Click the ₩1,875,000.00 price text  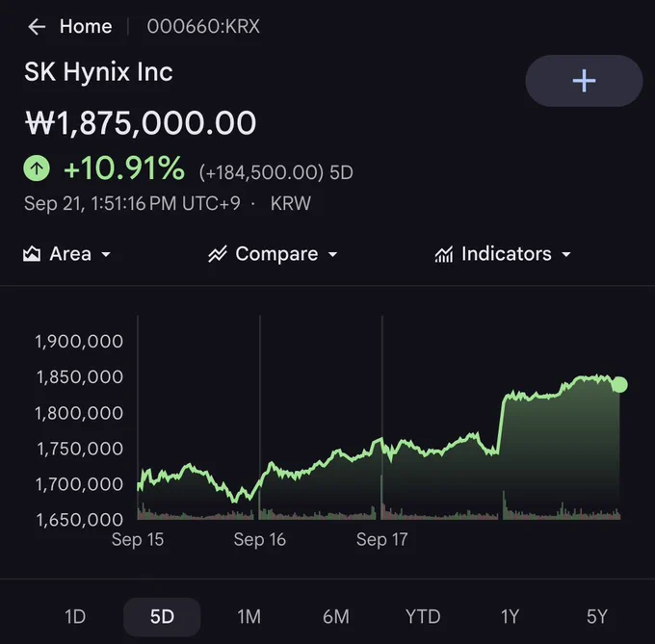(x=141, y=122)
